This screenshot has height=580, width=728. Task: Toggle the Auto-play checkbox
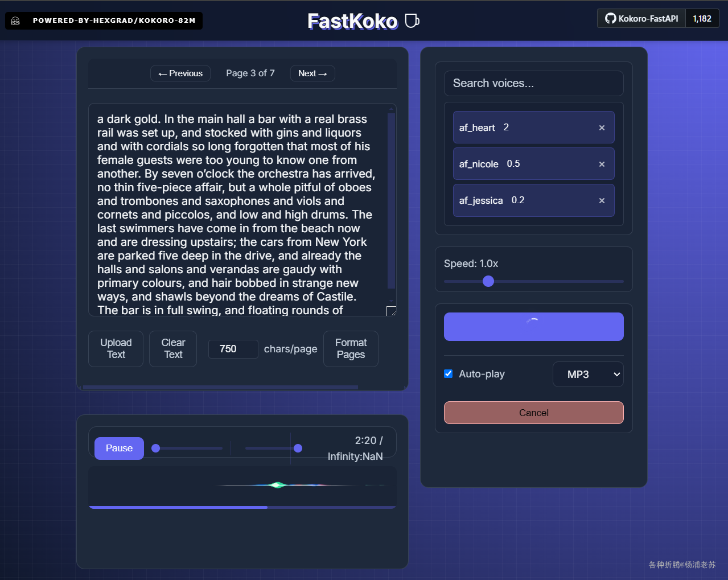tap(449, 373)
